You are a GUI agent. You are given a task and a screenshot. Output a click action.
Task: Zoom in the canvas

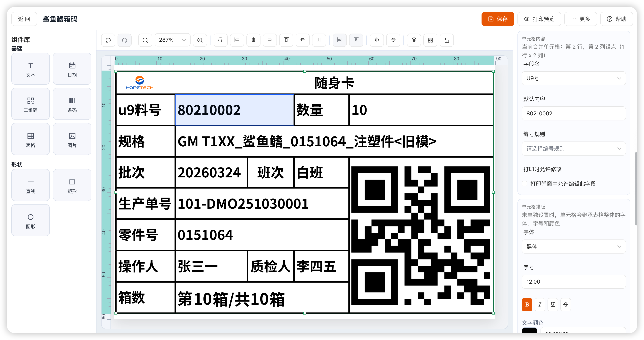[x=200, y=40]
